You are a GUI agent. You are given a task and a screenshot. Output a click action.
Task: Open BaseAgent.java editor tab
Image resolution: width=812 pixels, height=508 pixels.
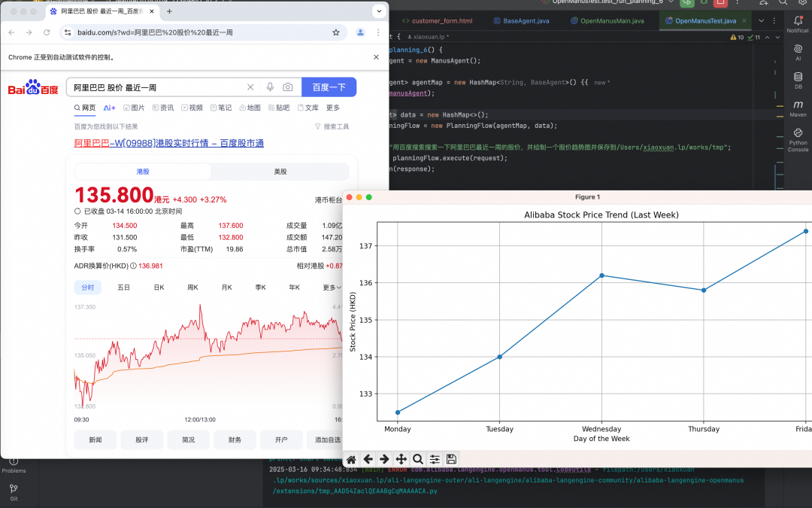522,21
